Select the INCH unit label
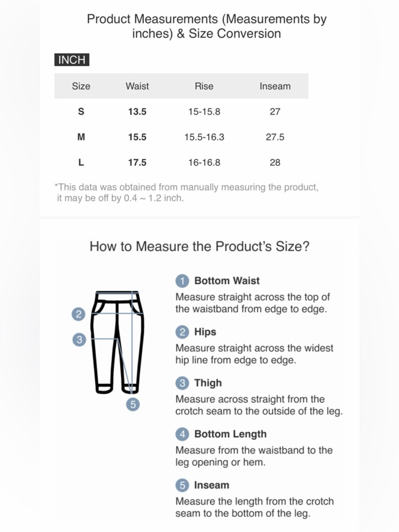The height and width of the screenshot is (532, 399). click(72, 60)
